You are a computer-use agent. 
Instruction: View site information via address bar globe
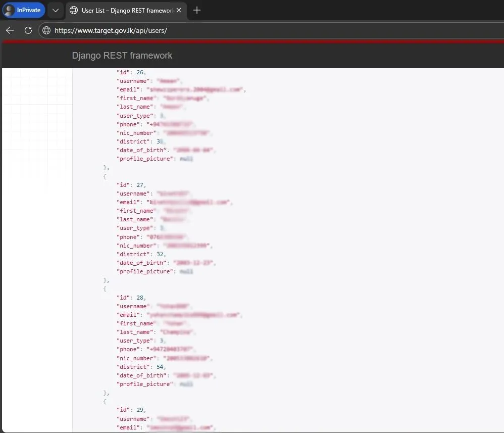pos(46,30)
